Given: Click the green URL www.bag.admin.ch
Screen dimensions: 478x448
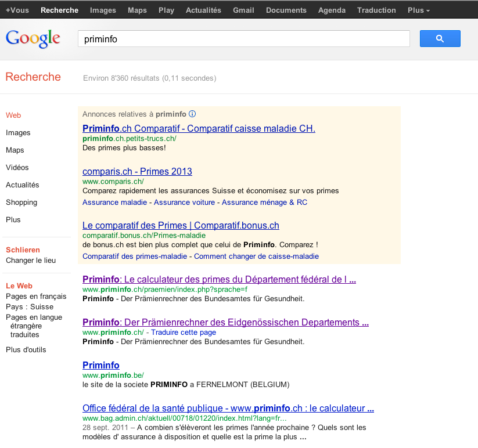Looking at the screenshot, I should pos(185,418).
